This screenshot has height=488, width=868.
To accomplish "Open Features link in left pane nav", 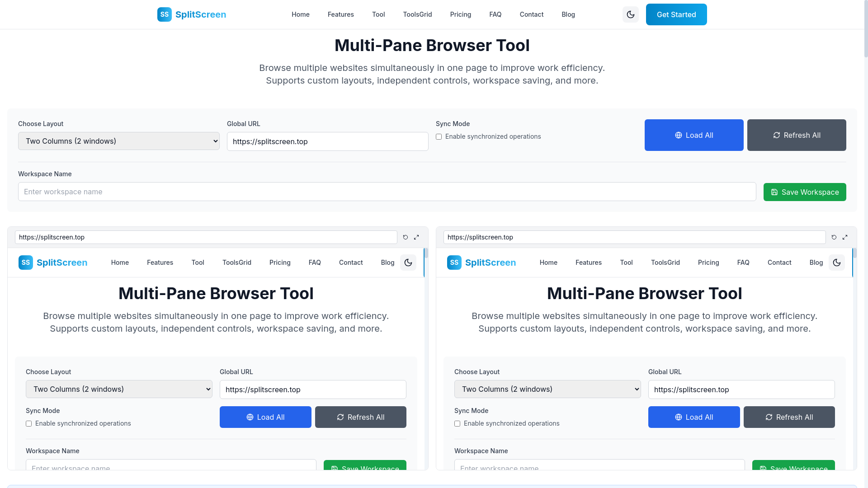I will [160, 263].
